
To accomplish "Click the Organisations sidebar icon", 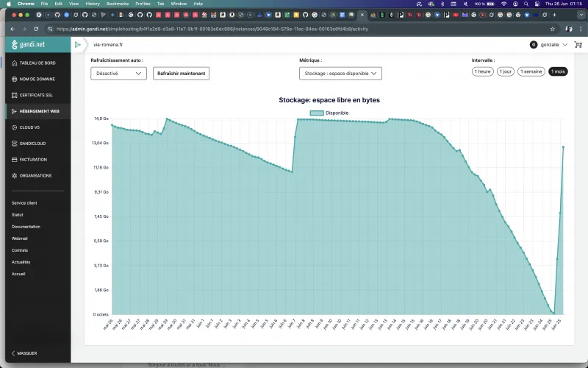I will point(15,175).
